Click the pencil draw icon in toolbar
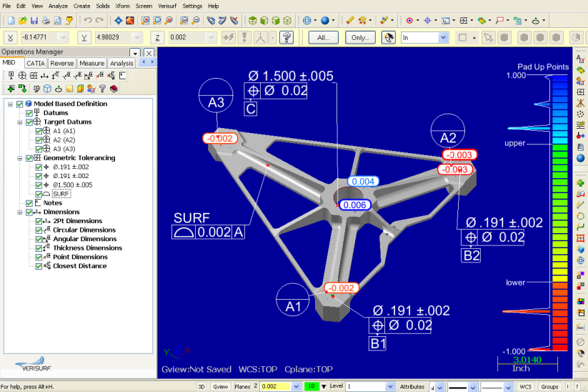 click(350, 21)
